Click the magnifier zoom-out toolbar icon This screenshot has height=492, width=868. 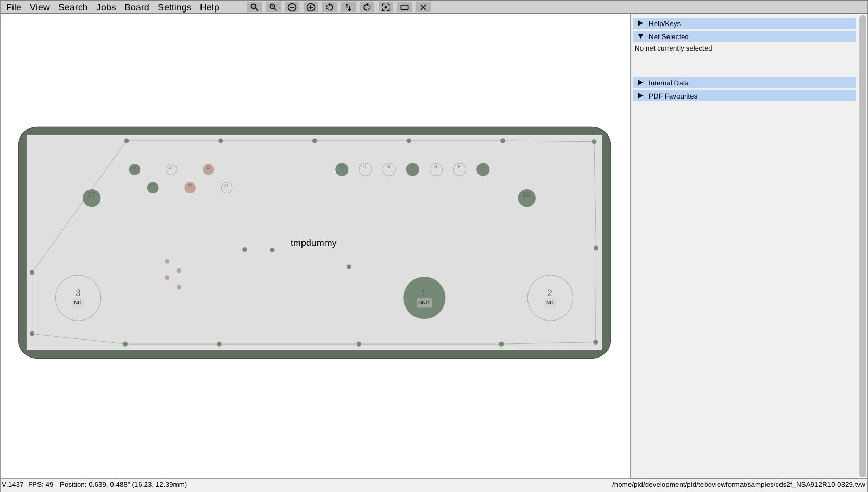[254, 7]
